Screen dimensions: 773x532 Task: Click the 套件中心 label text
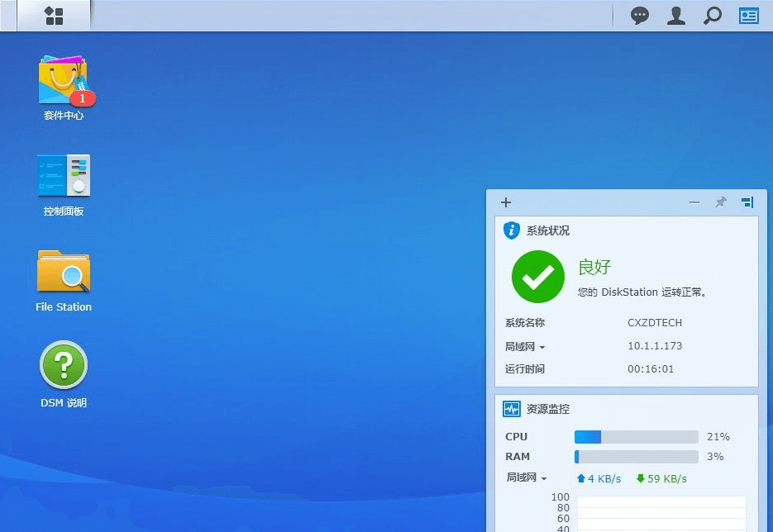(x=64, y=116)
